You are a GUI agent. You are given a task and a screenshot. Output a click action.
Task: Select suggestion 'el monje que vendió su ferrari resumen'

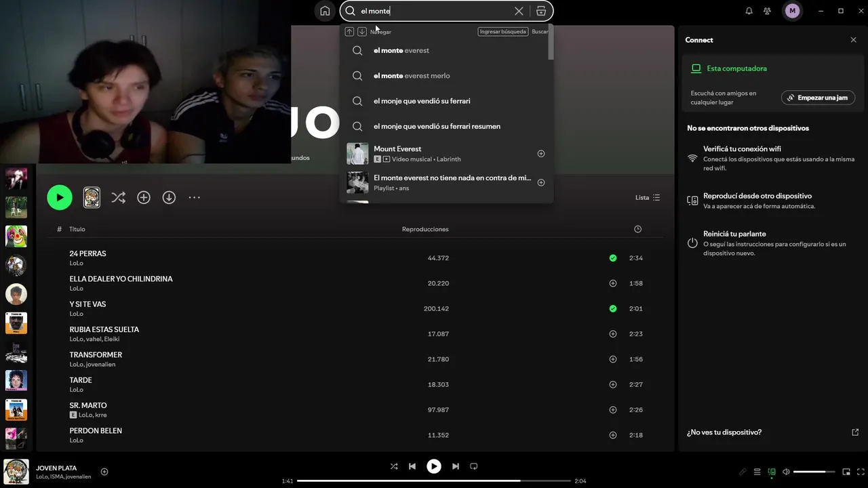pos(447,126)
